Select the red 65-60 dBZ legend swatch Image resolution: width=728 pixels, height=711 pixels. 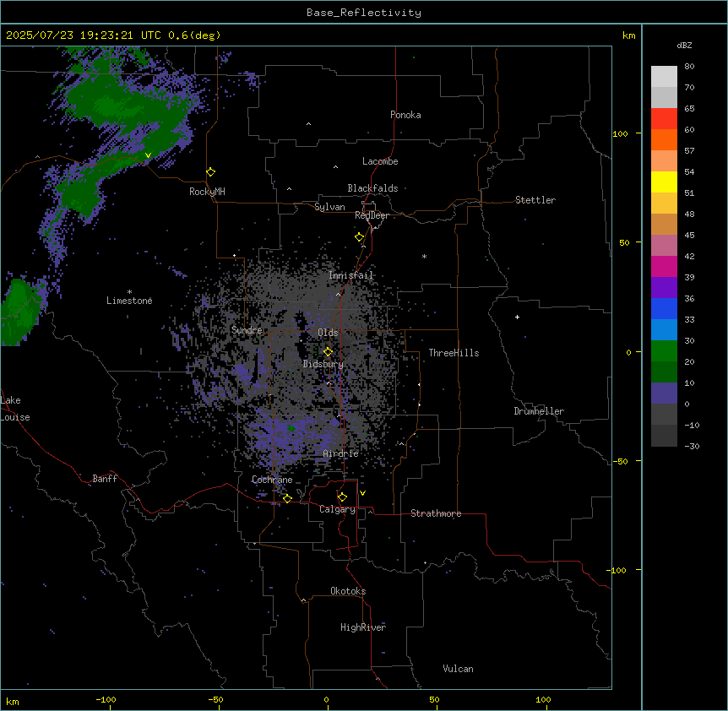pos(664,119)
